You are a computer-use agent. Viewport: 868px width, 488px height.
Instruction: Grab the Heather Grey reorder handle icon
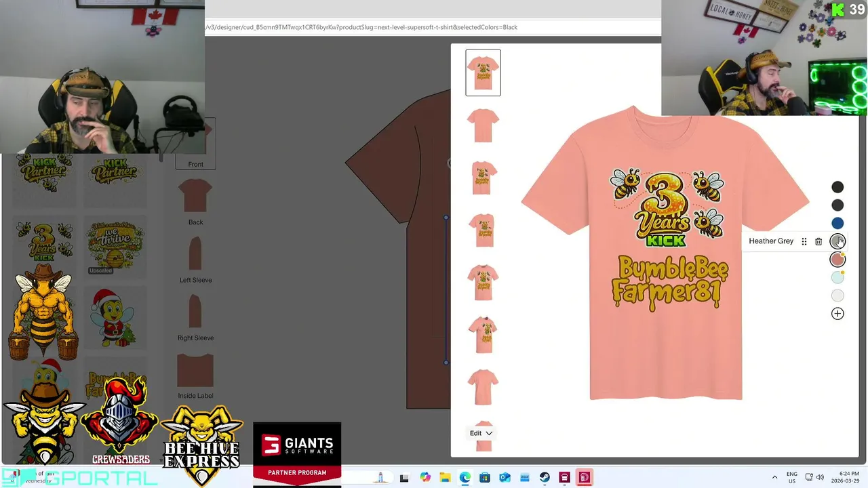pos(804,241)
